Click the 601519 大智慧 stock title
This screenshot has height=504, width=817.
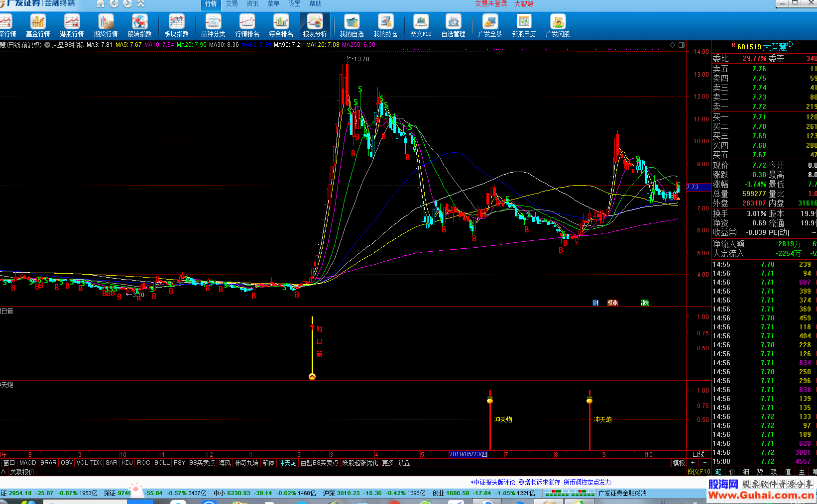[762, 47]
